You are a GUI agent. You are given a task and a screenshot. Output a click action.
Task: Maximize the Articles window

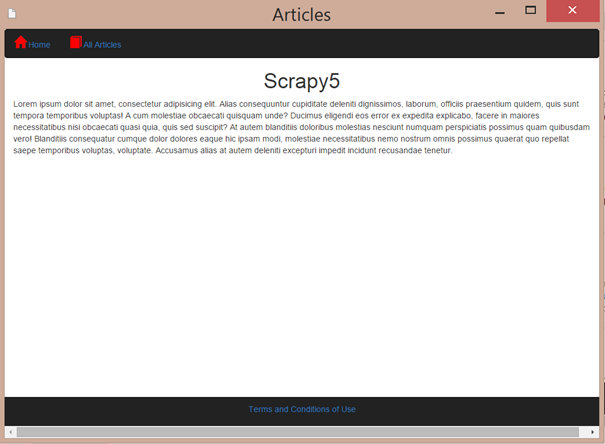531,11
